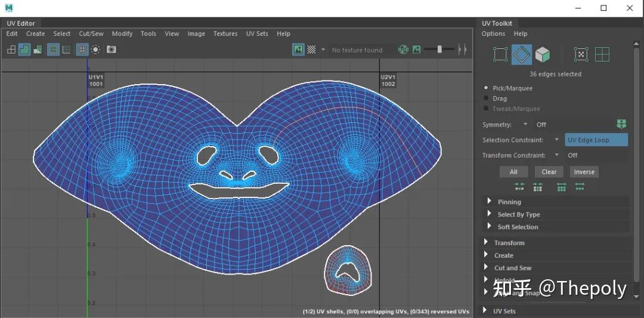Toggle the UV grid display icon

(x=82, y=50)
